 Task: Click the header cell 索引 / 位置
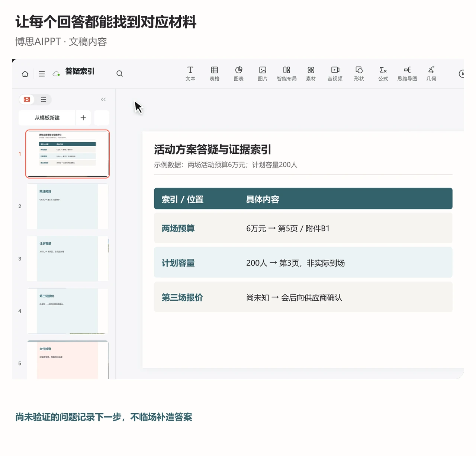[x=183, y=200]
